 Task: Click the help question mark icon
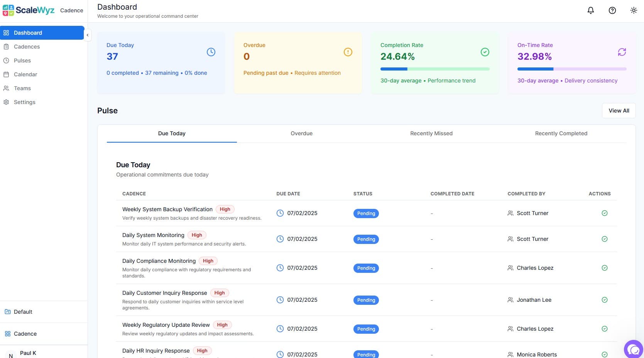pos(612,10)
